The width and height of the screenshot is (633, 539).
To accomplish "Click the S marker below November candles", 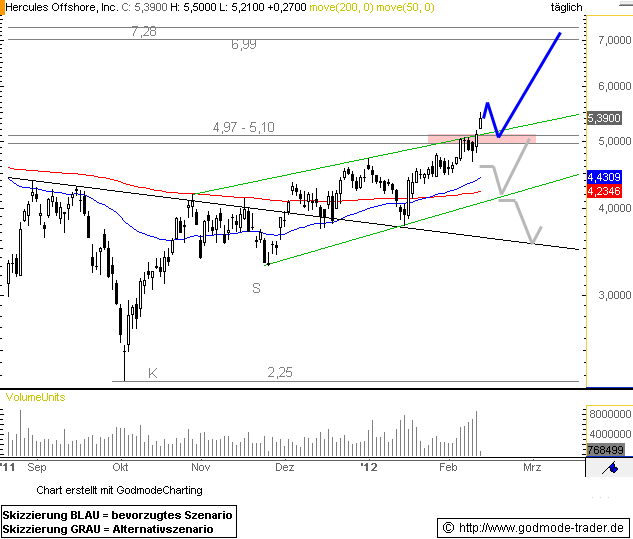I will (x=256, y=288).
